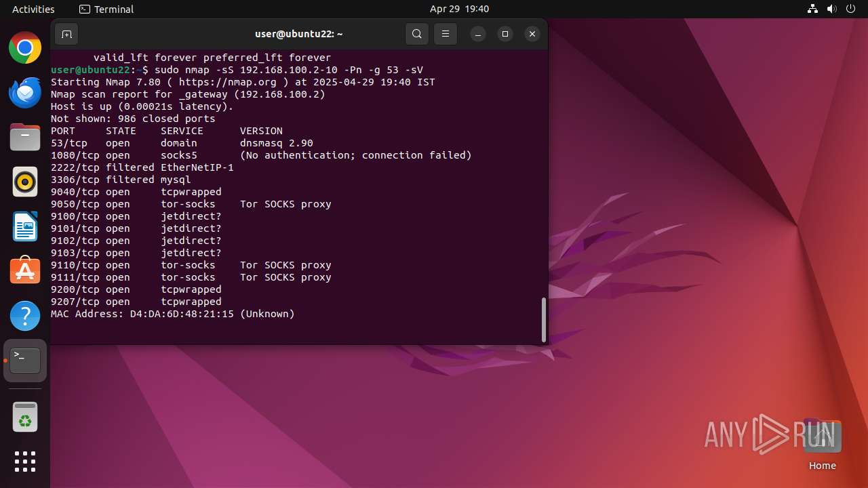Select the '53/tcp' port text
The height and width of the screenshot is (488, 868).
tap(68, 143)
